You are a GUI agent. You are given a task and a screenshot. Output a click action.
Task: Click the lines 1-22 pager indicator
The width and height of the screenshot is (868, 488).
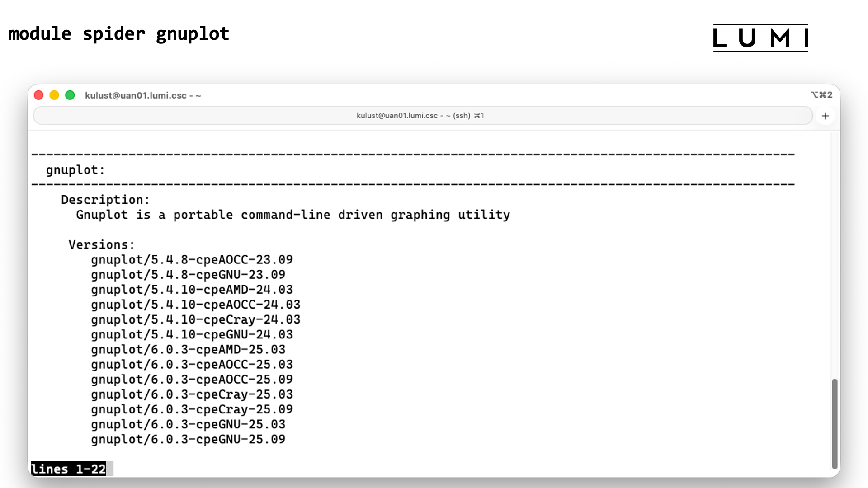pyautogui.click(x=68, y=469)
